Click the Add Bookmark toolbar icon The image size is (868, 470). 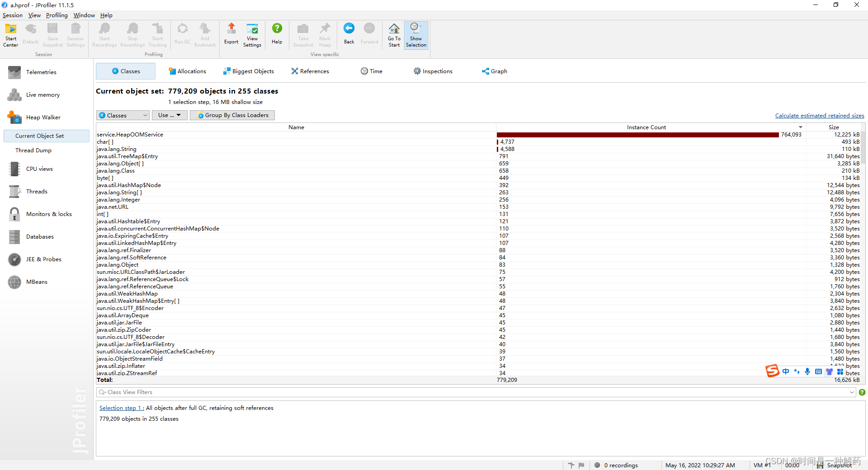tap(205, 35)
